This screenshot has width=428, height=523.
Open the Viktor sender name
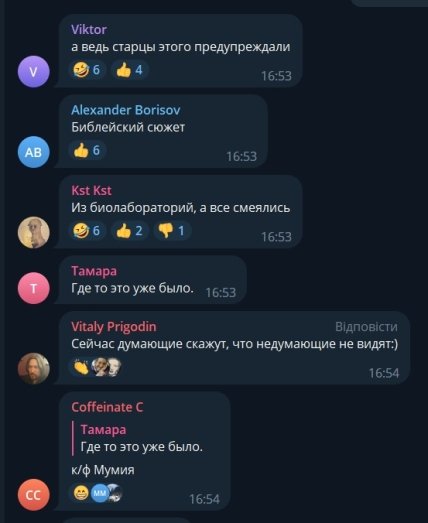tap(89, 30)
